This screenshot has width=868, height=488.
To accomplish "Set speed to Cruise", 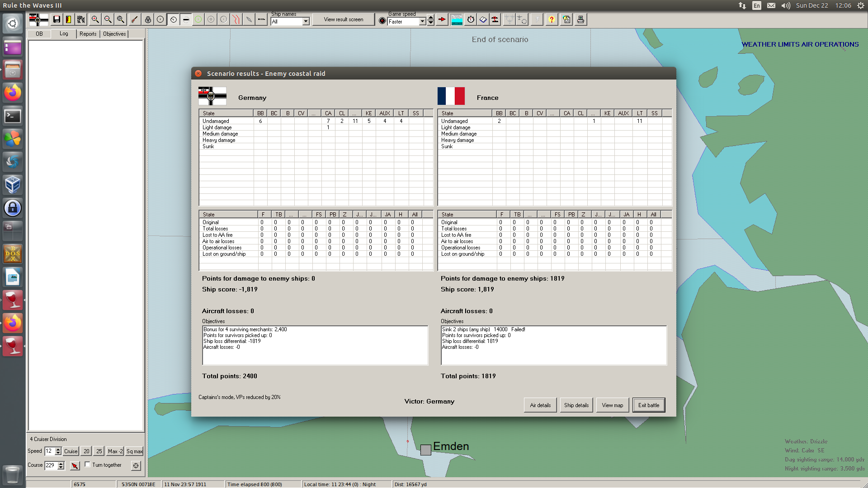I will (71, 451).
